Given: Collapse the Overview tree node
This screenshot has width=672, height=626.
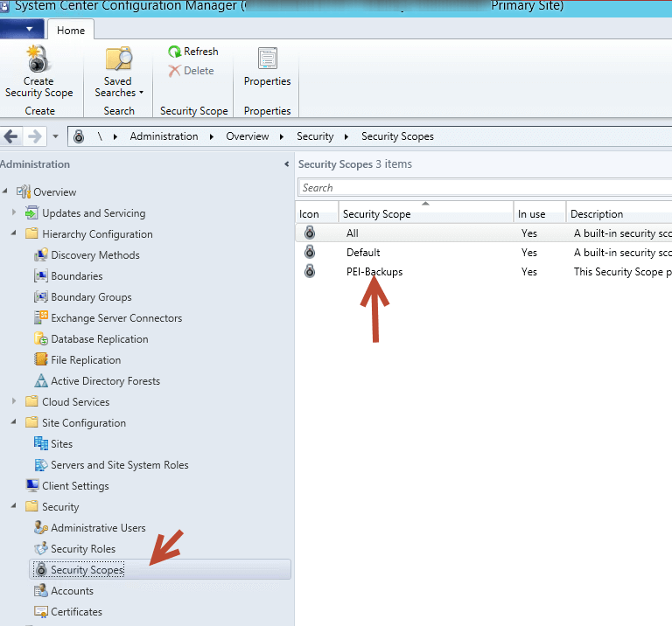Looking at the screenshot, I should point(4,191).
